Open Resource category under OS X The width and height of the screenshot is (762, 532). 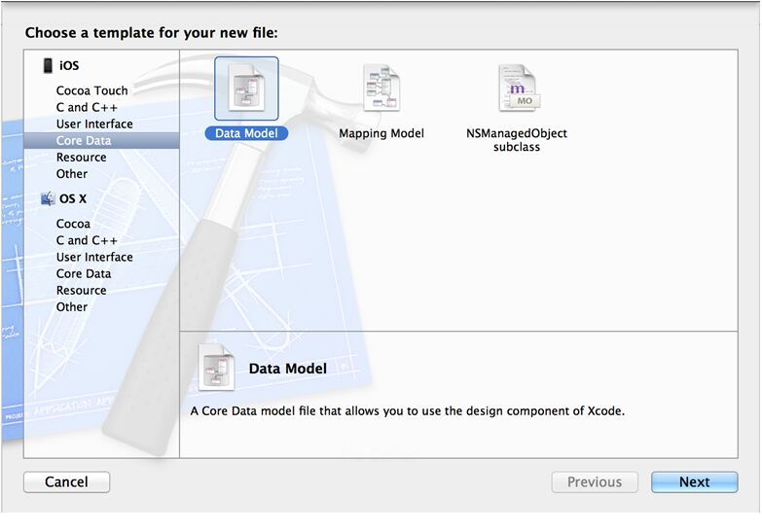[81, 290]
